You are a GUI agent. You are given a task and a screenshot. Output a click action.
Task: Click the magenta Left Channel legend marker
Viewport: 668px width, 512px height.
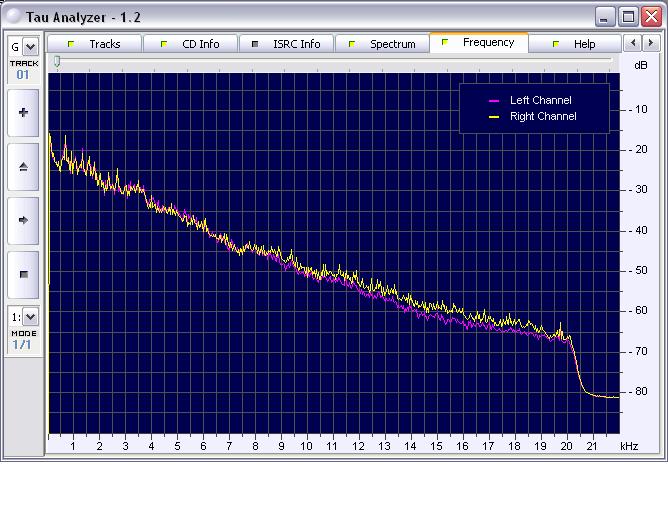tap(494, 101)
